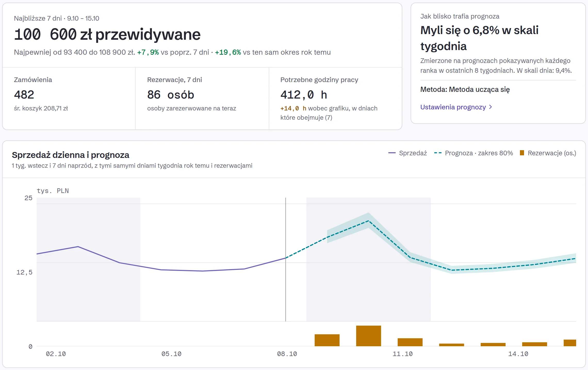
Task: Click the Rezerwacje, 7 dni label
Action: coord(175,80)
